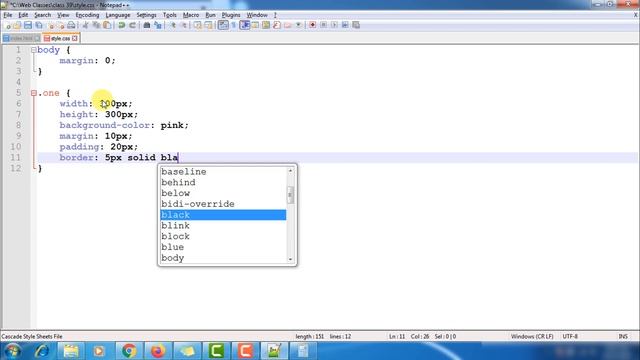Choose 'body' from autocomplete list
The width and height of the screenshot is (640, 360).
pos(223,258)
